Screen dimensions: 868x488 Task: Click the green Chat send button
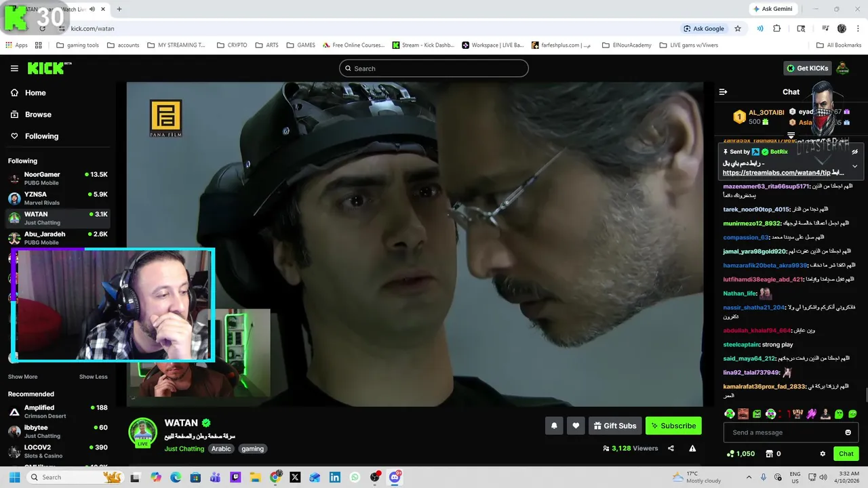click(846, 453)
